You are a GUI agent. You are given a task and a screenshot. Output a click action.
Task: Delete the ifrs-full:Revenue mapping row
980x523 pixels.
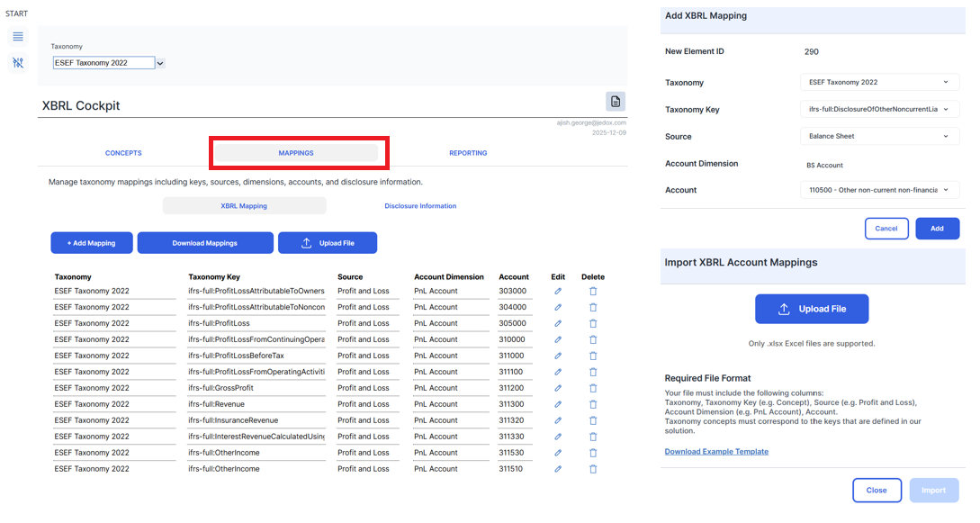coord(593,405)
